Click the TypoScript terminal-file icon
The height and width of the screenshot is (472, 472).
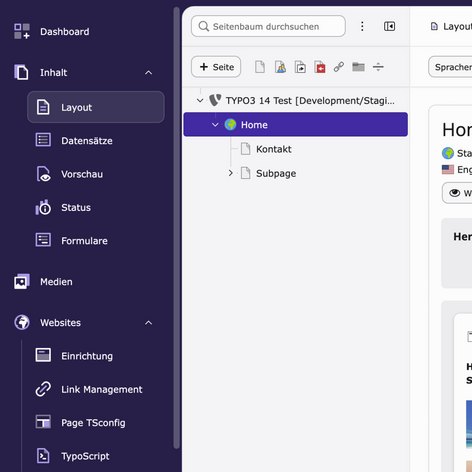click(x=43, y=456)
